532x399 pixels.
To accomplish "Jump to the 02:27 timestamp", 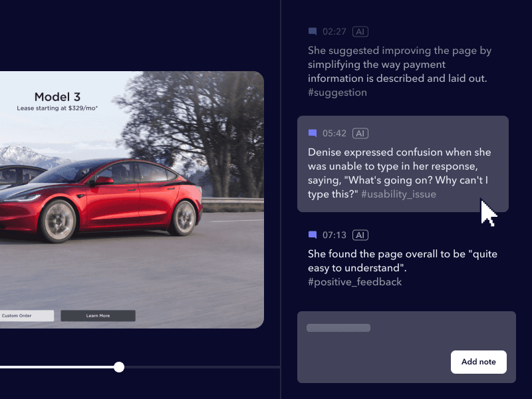I will pos(333,31).
